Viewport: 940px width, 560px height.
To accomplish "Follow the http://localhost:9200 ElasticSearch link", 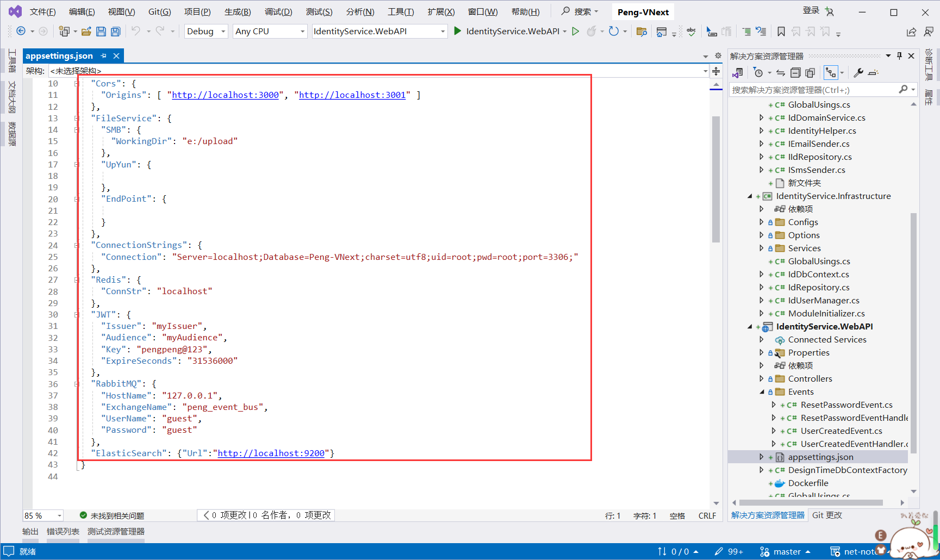I will pos(271,453).
